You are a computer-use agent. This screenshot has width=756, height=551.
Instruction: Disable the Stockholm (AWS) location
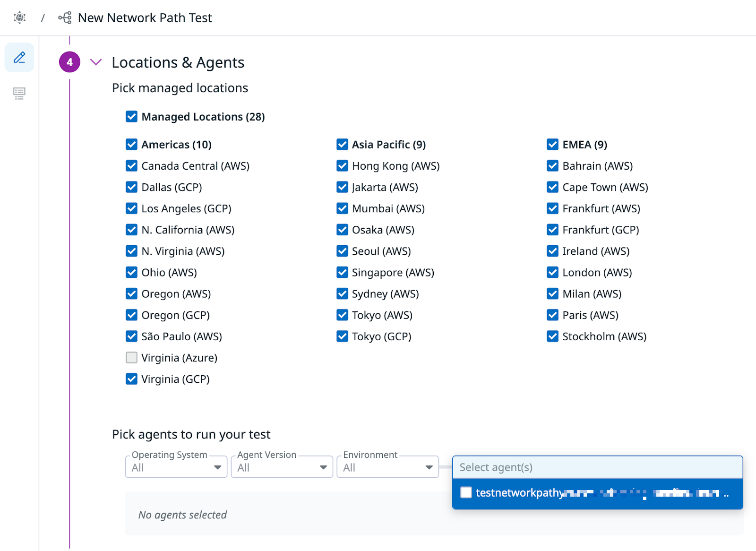point(552,336)
